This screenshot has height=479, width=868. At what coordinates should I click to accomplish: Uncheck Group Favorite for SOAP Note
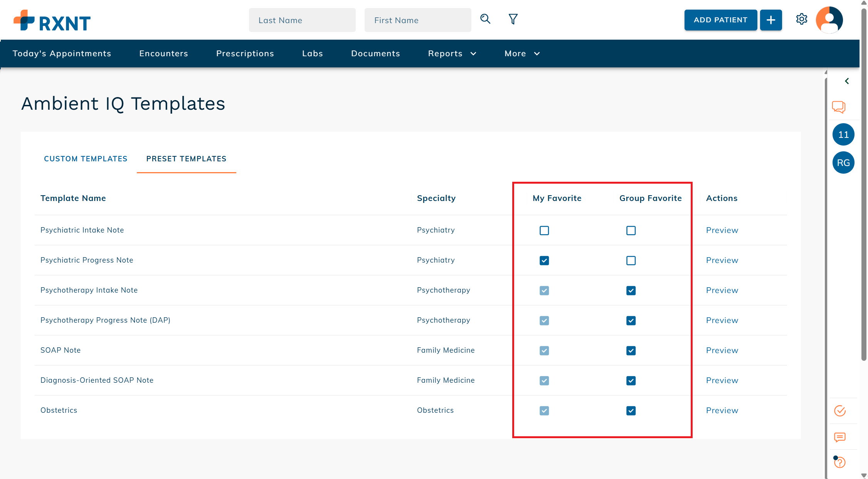tap(631, 351)
